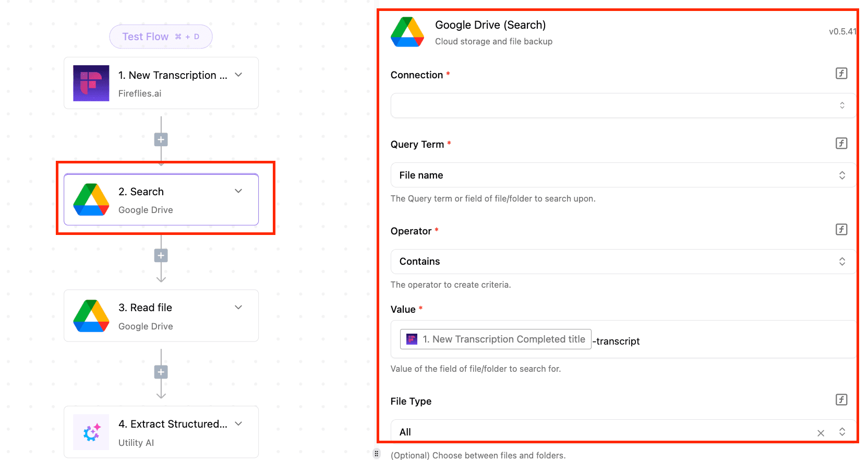
Task: Select the Google Drive icon on Search step
Action: point(91,199)
